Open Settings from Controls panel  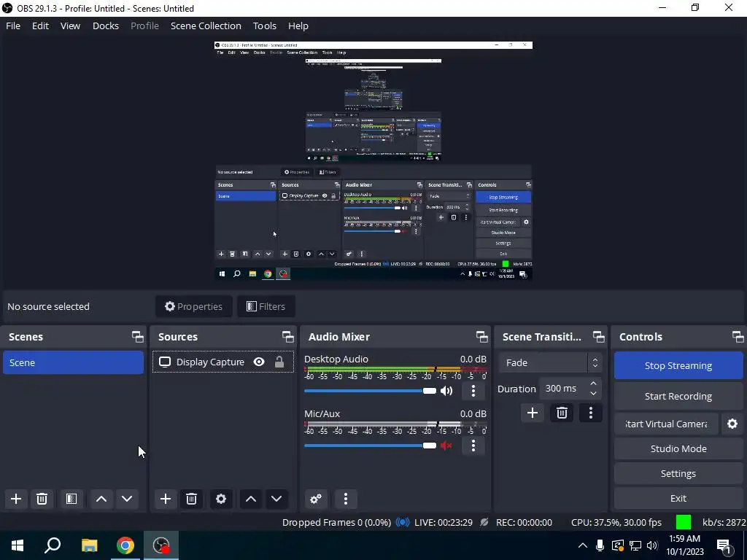(x=678, y=473)
